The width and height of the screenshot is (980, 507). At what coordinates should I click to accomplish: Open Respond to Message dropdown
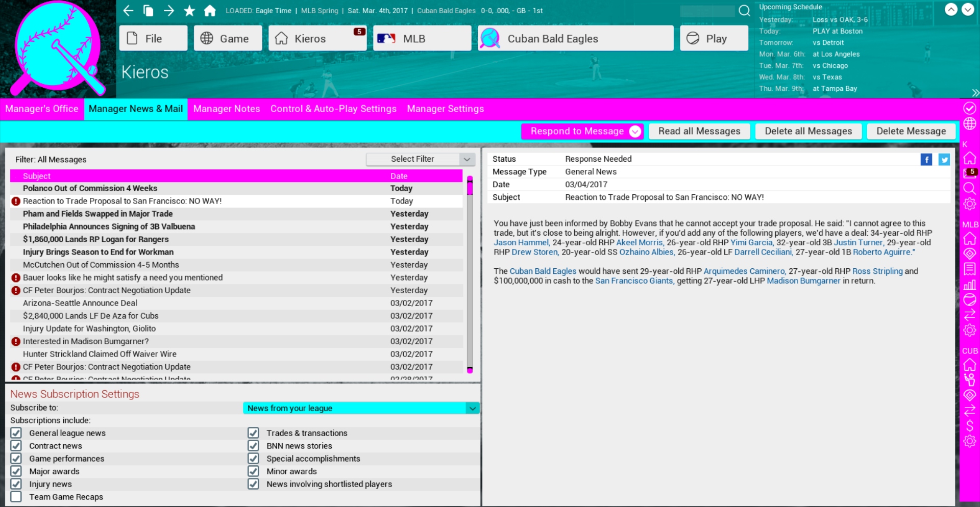point(582,131)
